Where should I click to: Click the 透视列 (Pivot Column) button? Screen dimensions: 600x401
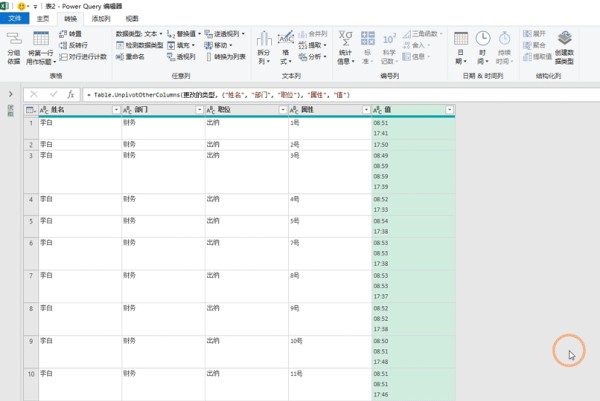pyautogui.click(x=181, y=57)
